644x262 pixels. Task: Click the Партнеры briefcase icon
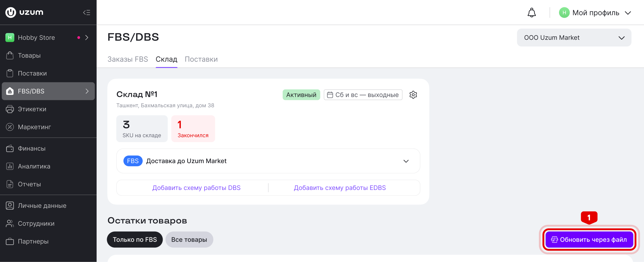pyautogui.click(x=10, y=241)
